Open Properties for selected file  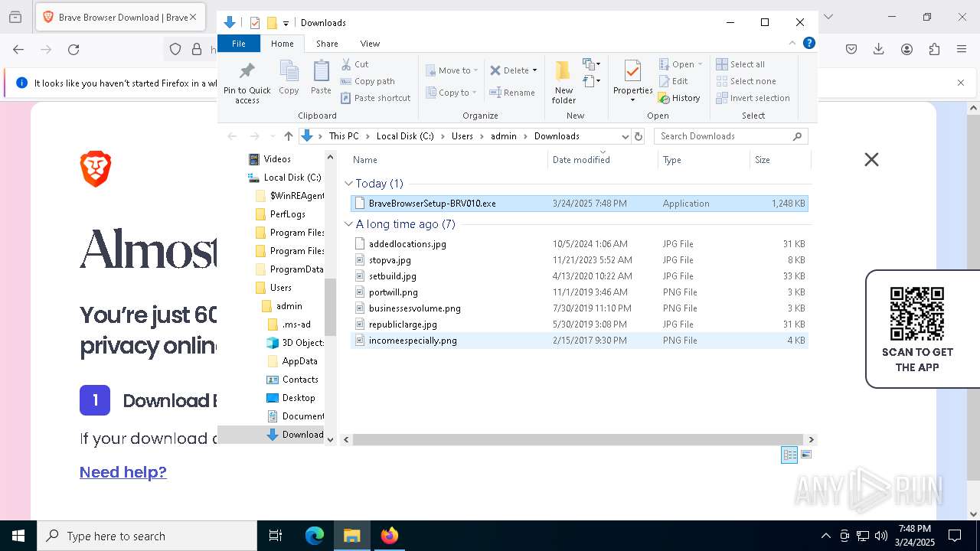pos(632,82)
